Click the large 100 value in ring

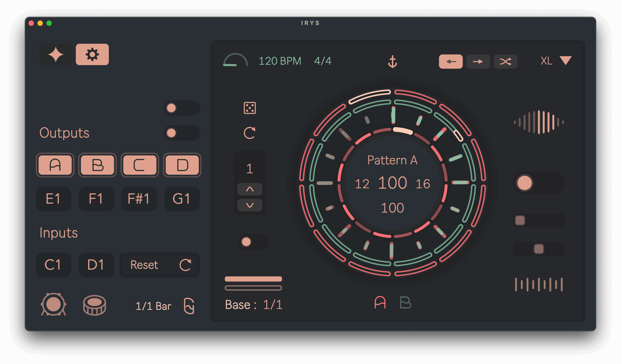click(392, 183)
